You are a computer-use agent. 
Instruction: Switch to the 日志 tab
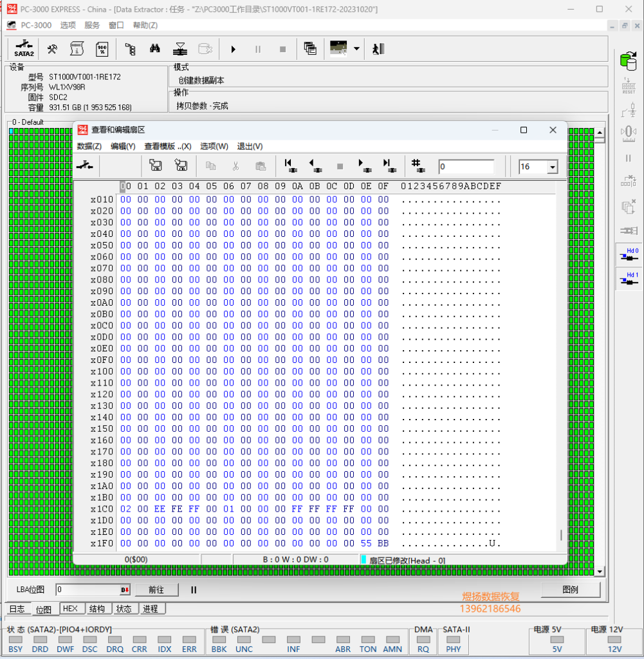17,609
